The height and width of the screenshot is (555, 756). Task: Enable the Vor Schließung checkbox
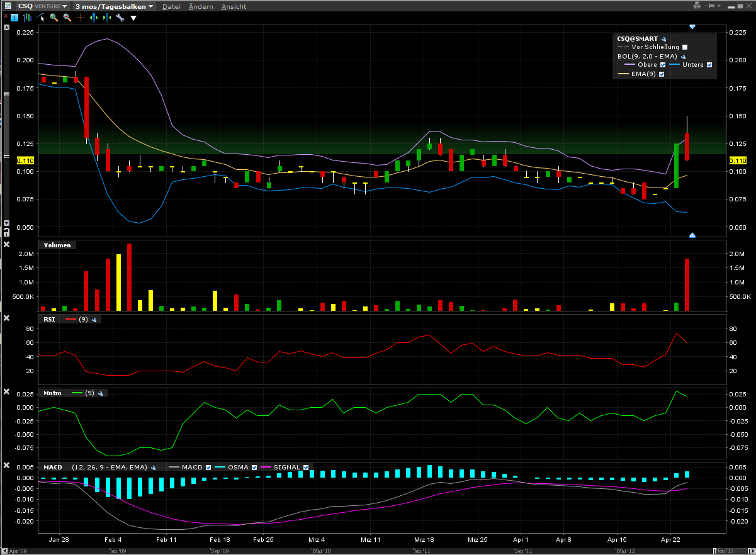tap(685, 47)
